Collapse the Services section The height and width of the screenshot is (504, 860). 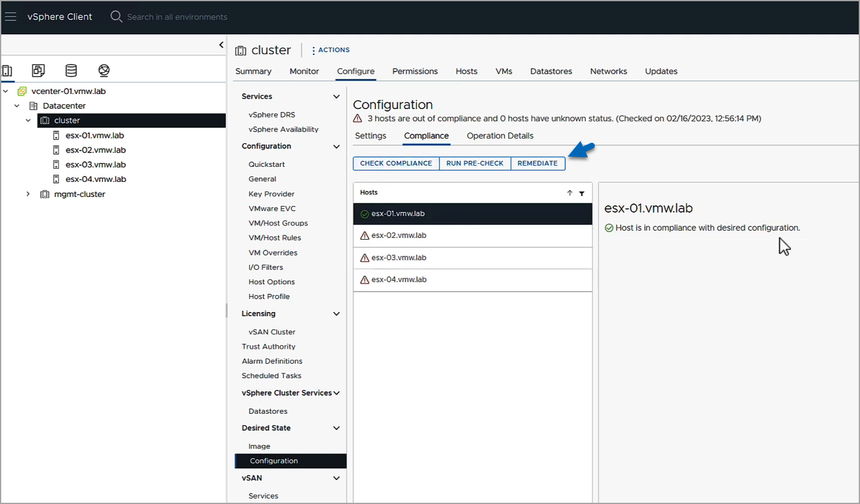click(x=336, y=96)
